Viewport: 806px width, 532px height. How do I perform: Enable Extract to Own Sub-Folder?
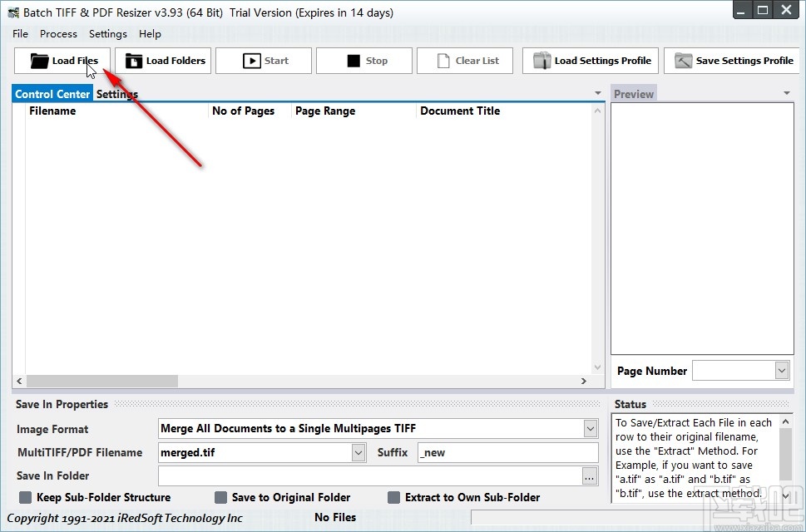393,497
